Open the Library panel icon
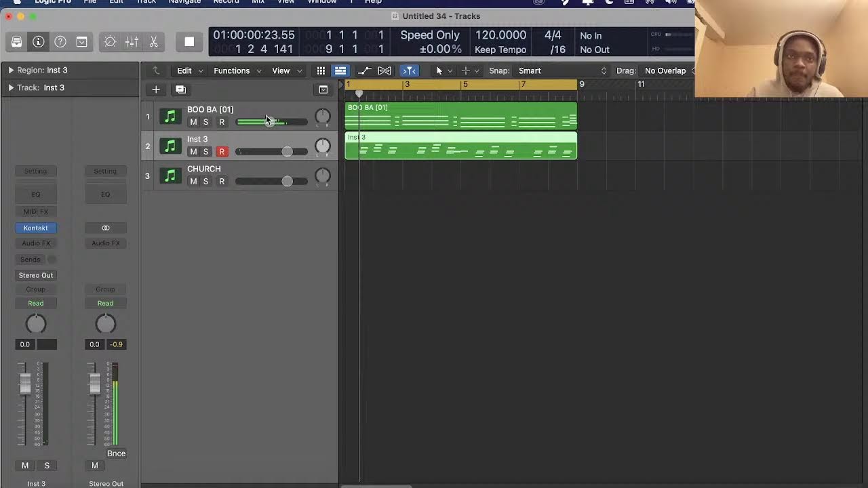 tap(17, 42)
